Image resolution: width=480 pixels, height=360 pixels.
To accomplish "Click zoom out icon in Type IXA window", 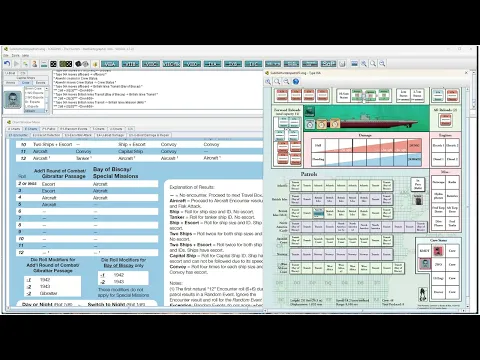I will [286, 81].
